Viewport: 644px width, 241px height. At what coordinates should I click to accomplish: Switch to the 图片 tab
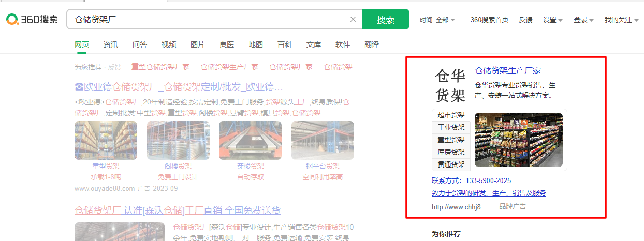click(x=198, y=44)
